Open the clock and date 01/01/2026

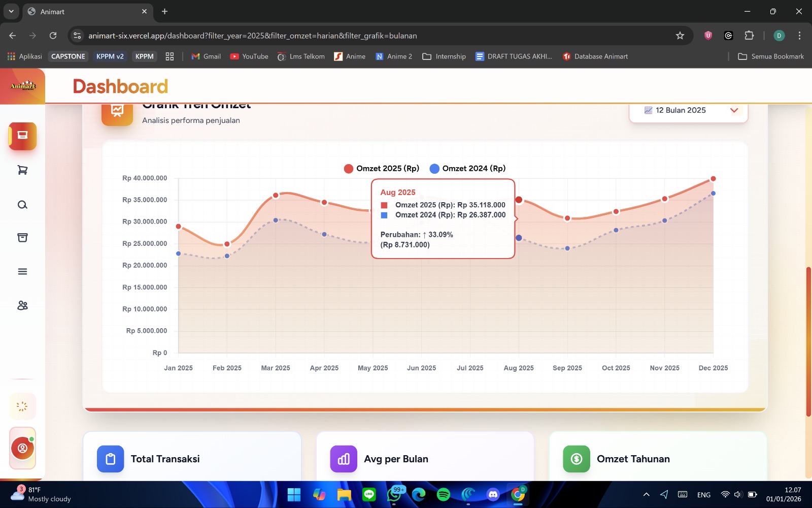[x=784, y=494]
